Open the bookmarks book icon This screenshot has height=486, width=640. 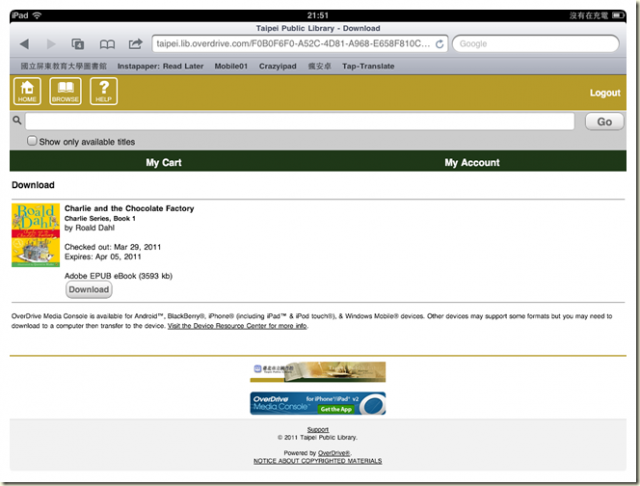(x=107, y=44)
